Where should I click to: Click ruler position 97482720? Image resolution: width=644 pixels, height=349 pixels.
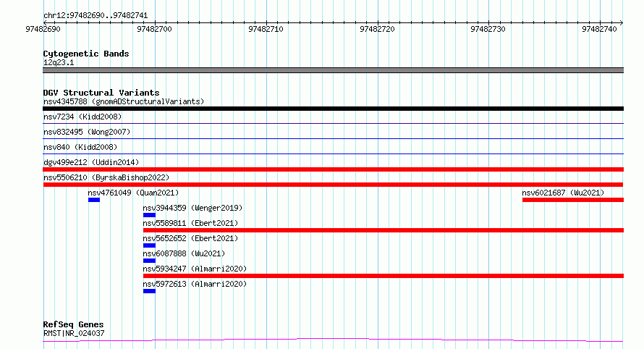pos(377,29)
